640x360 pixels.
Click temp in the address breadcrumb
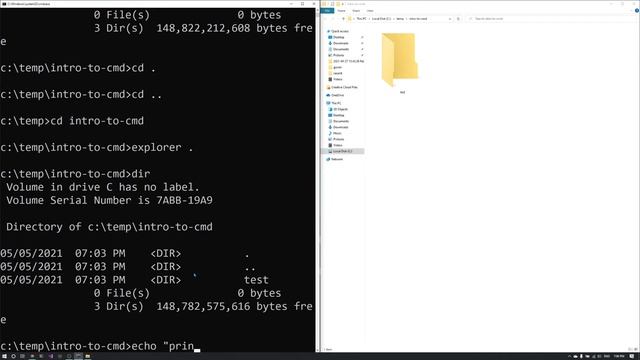400,19
